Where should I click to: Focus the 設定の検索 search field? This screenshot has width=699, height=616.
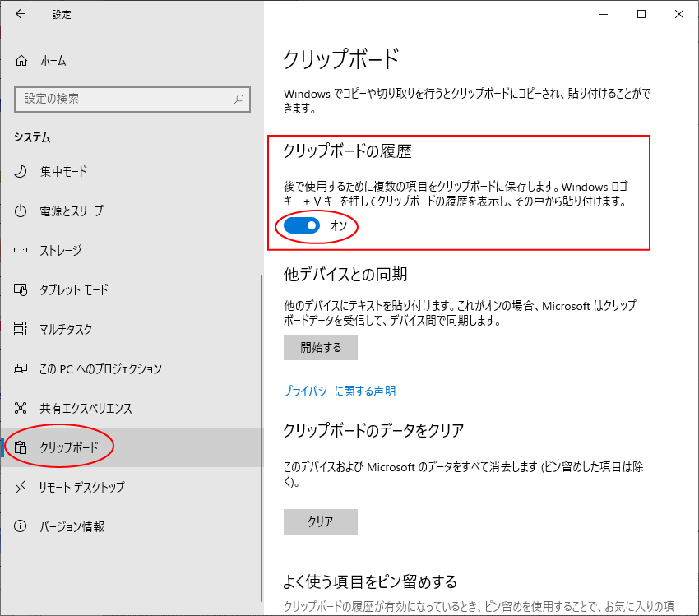(123, 99)
